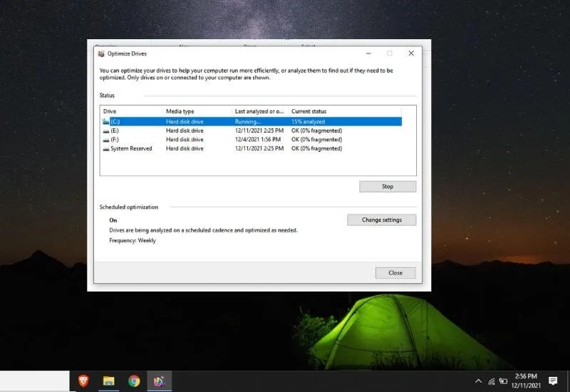
Task: Click the Close button at dialog bottom
Action: [x=395, y=273]
